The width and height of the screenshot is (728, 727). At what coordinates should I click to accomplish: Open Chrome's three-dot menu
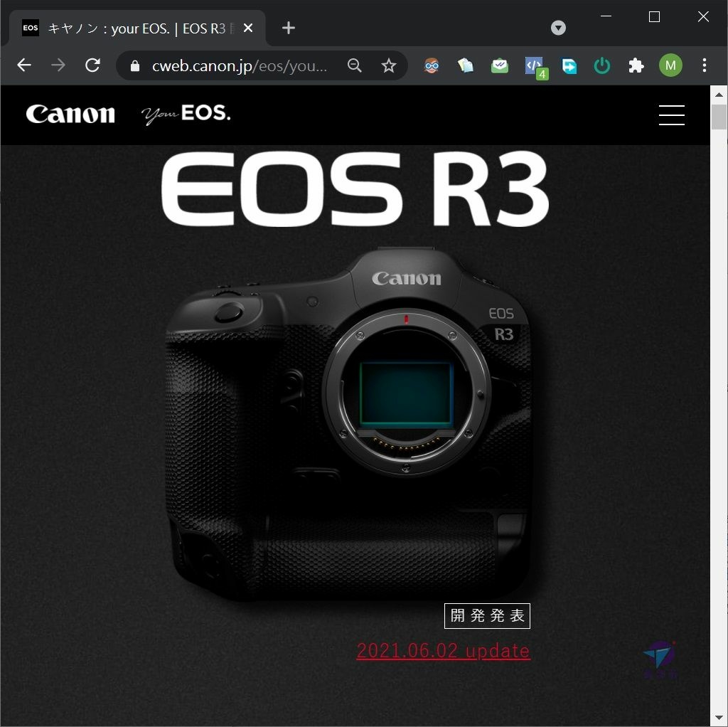[705, 65]
